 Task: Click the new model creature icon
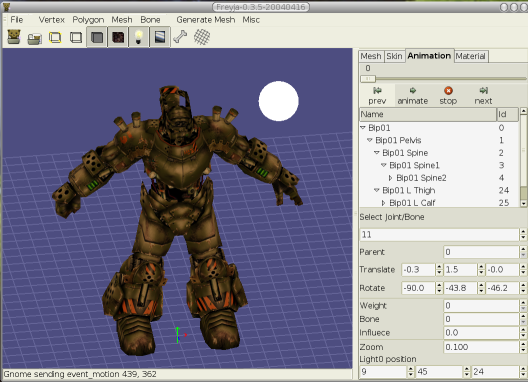[x=14, y=37]
